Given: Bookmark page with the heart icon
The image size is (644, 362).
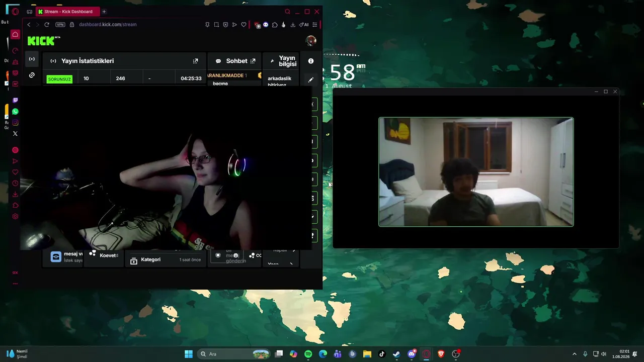Looking at the screenshot, I should point(244,25).
